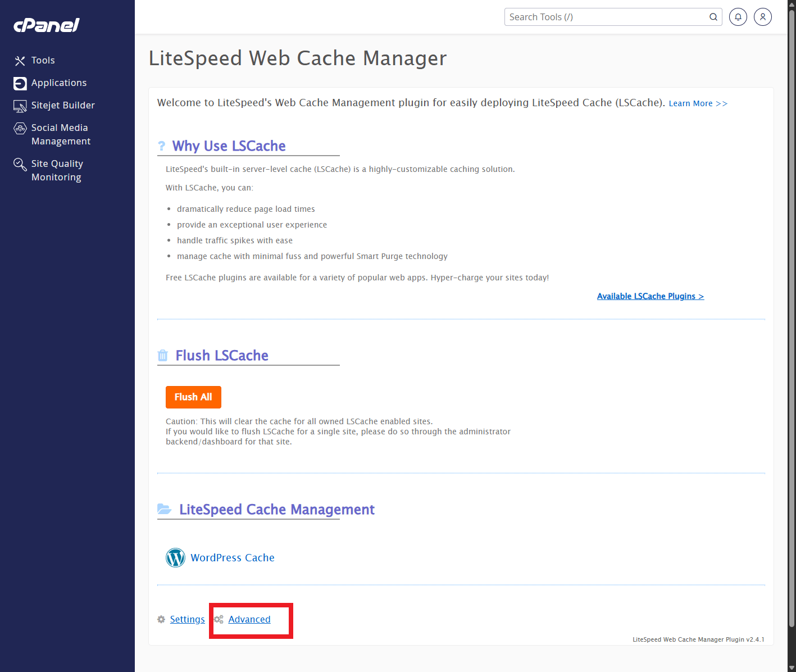Open the Advanced link

click(x=249, y=619)
